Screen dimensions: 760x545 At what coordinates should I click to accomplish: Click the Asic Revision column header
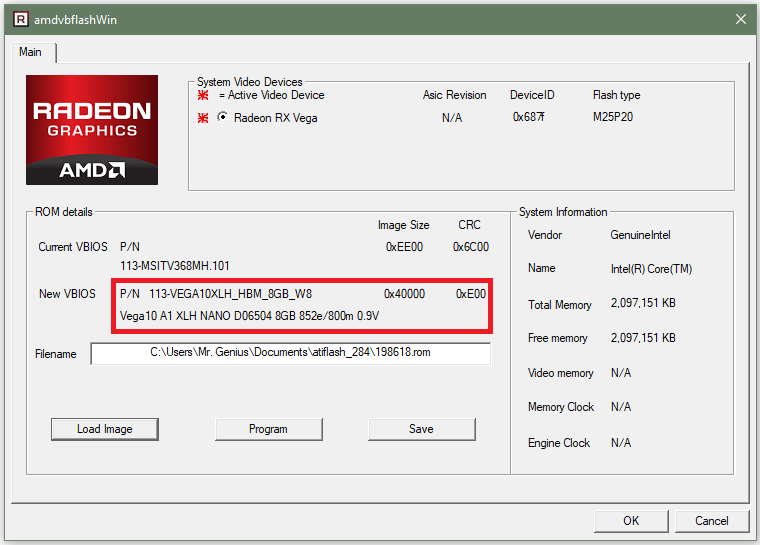pos(455,95)
